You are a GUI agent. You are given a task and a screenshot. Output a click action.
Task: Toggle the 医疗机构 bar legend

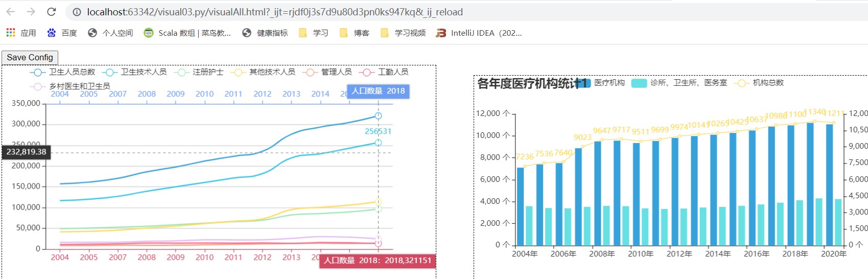coord(599,83)
